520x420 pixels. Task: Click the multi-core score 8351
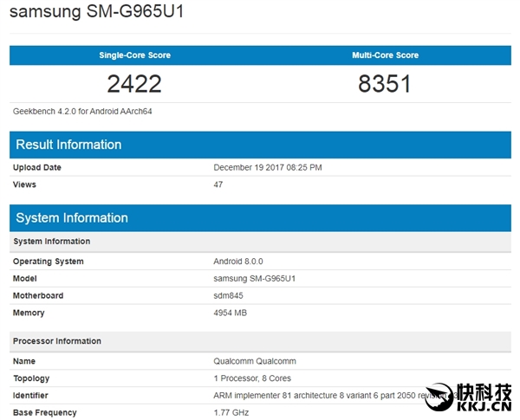pos(385,84)
